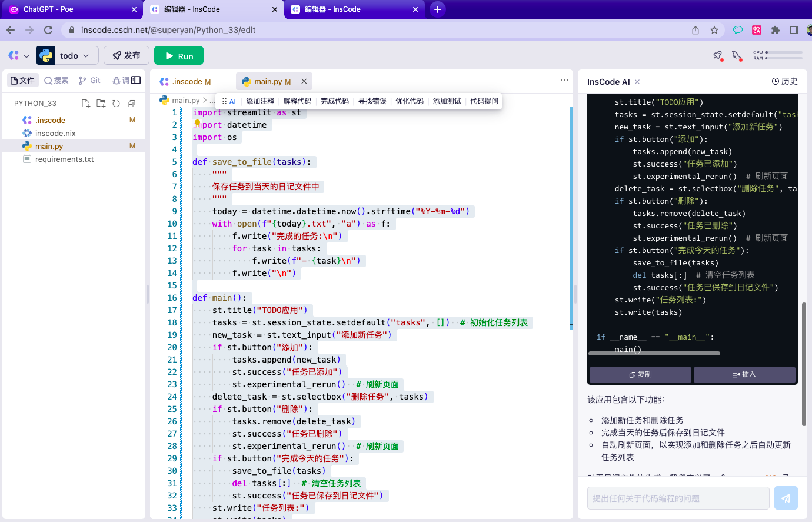Send the AI question with paper-plane button

[786, 498]
